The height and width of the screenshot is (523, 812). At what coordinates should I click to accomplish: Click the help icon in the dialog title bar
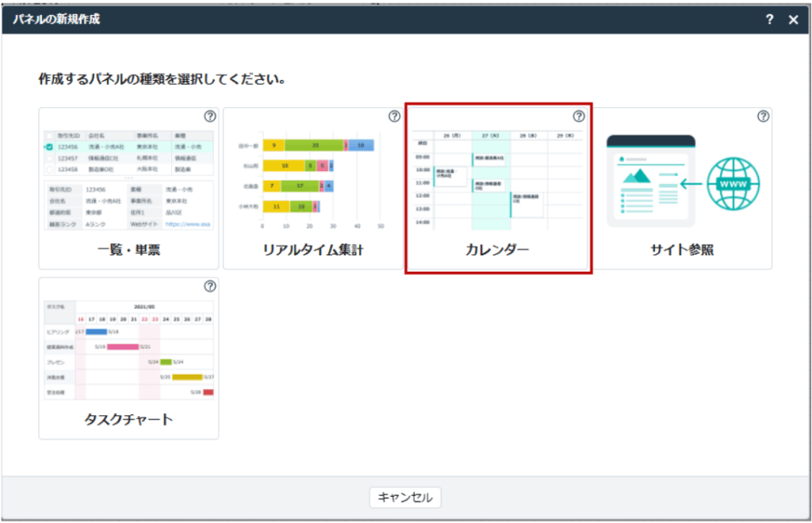point(769,20)
